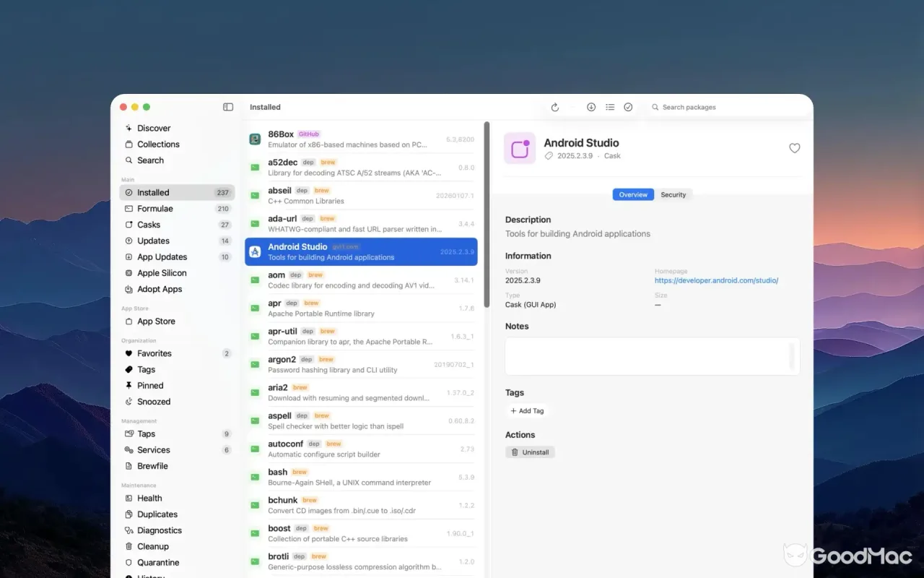Click the refresh packages toolbar icon
Image resolution: width=924 pixels, height=578 pixels.
[555, 107]
